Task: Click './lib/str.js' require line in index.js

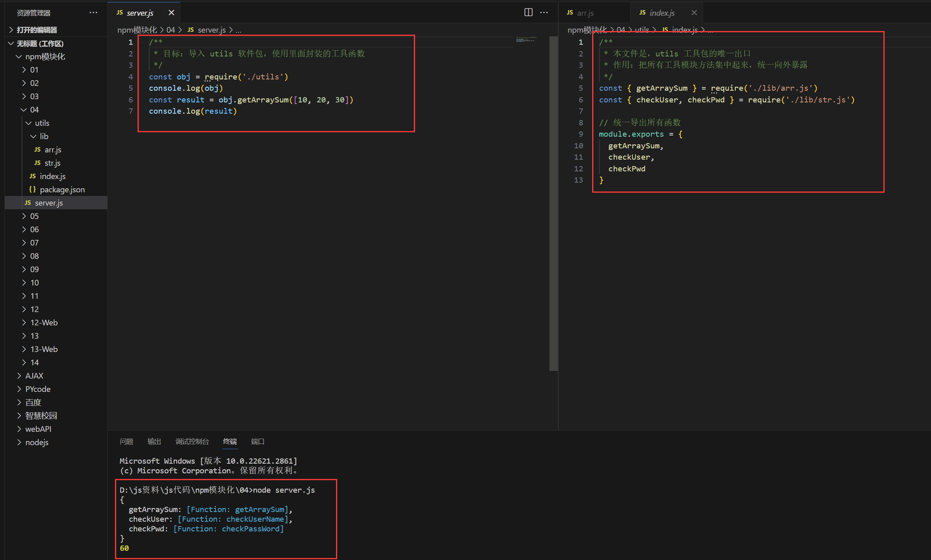Action: pos(726,100)
